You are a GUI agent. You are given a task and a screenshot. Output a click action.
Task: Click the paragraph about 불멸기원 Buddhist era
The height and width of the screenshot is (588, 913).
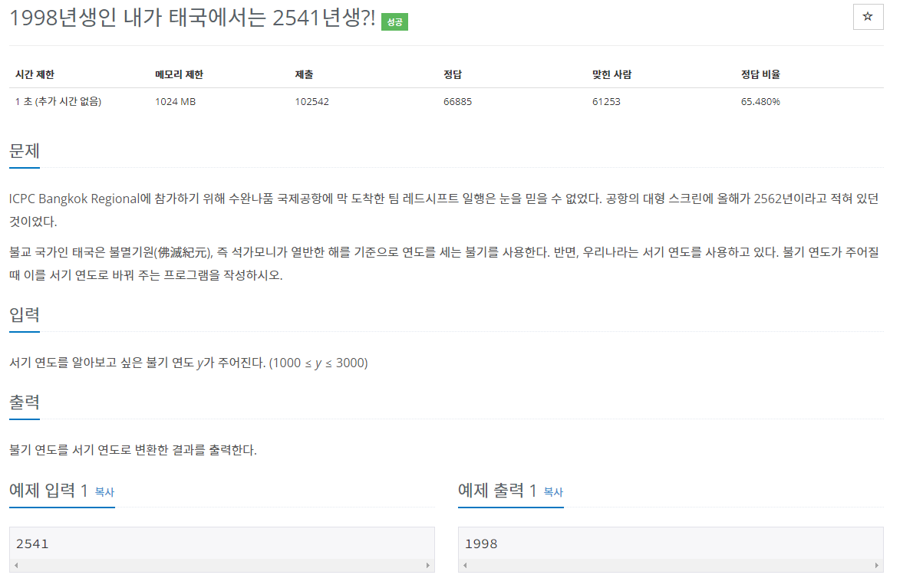(x=443, y=264)
